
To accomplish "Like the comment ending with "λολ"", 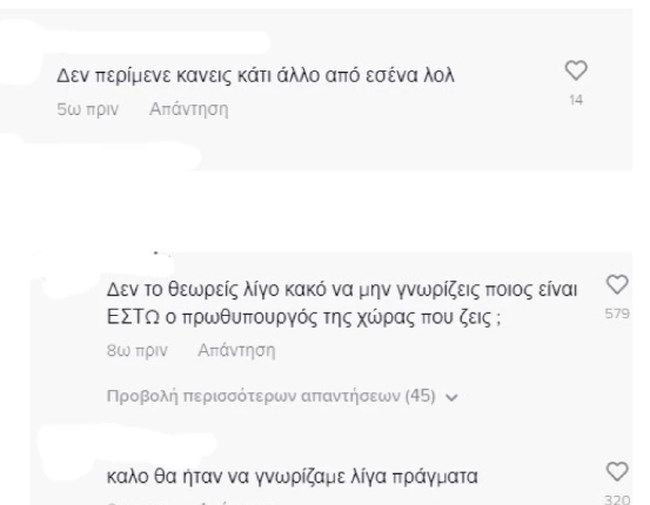I will click(x=576, y=71).
